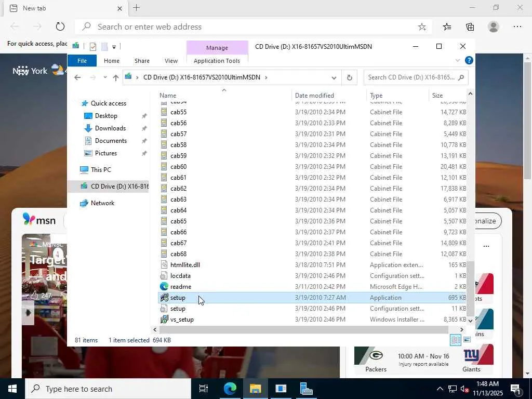Show hidden system tray icons chevron
The image size is (532, 399).
(440, 389)
